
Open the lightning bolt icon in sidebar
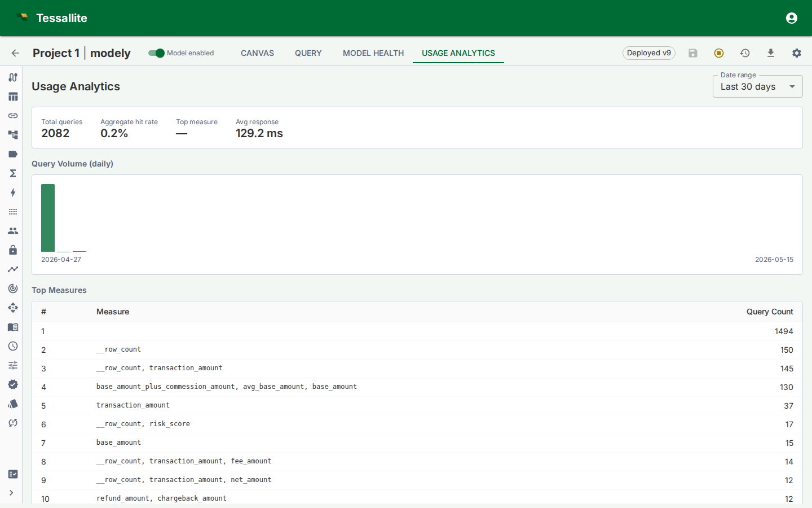coord(13,192)
